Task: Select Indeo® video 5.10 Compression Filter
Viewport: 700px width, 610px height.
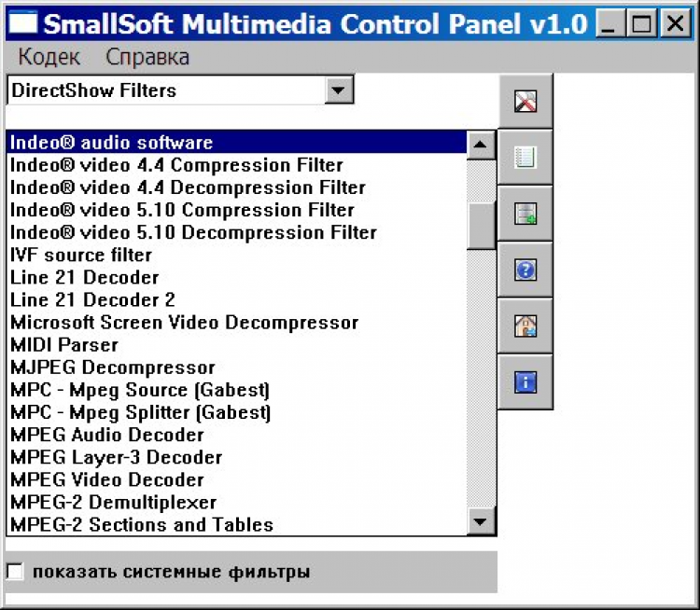Action: coord(237,210)
